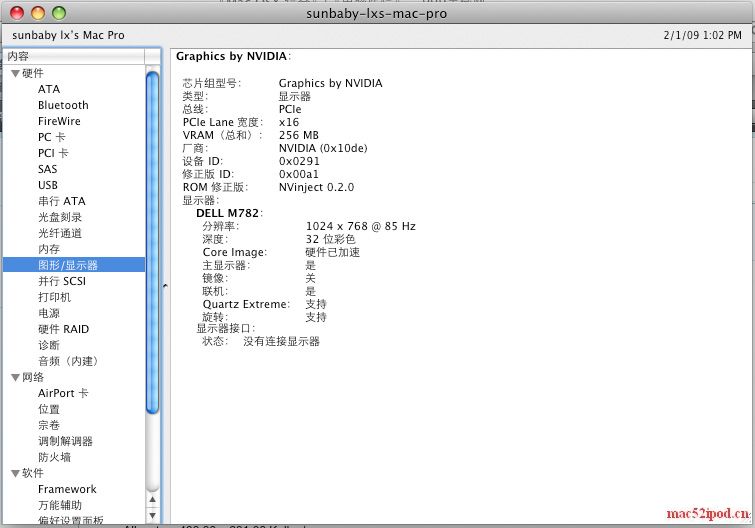
Task: Open the 万能辅助 accessibility entry
Action: click(60, 505)
